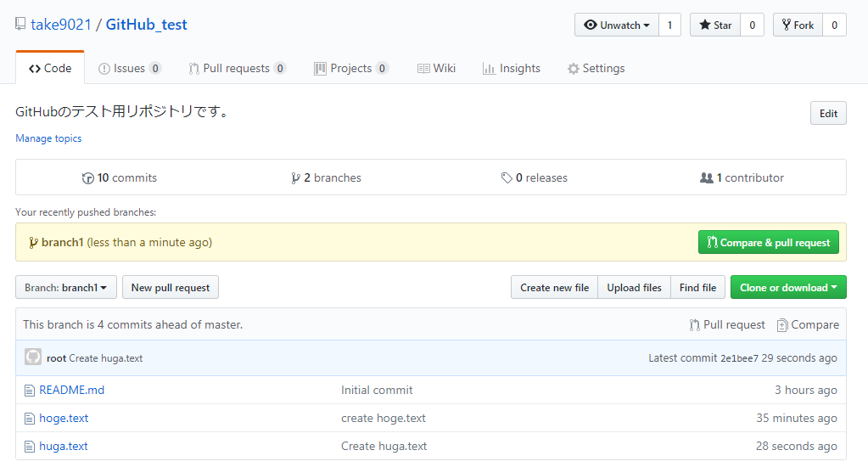Open the hoge.text file

(64, 419)
